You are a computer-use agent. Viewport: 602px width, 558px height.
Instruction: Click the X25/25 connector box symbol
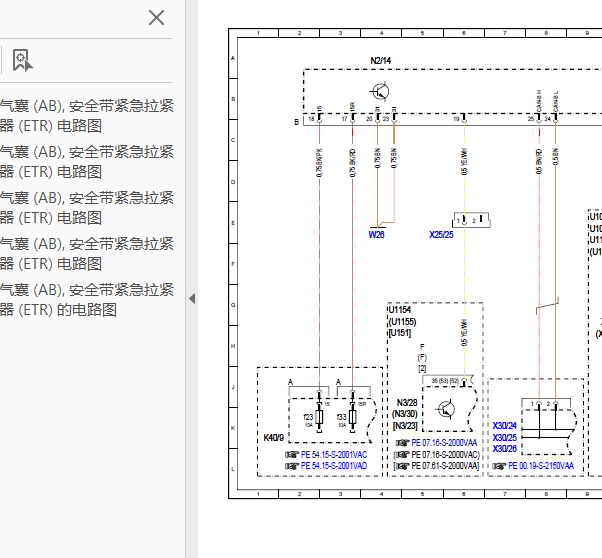472,220
